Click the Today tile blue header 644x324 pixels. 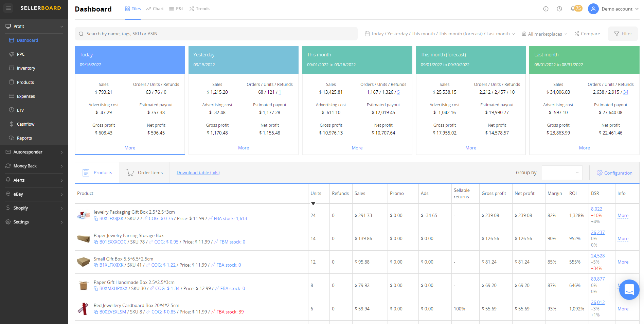[130, 60]
